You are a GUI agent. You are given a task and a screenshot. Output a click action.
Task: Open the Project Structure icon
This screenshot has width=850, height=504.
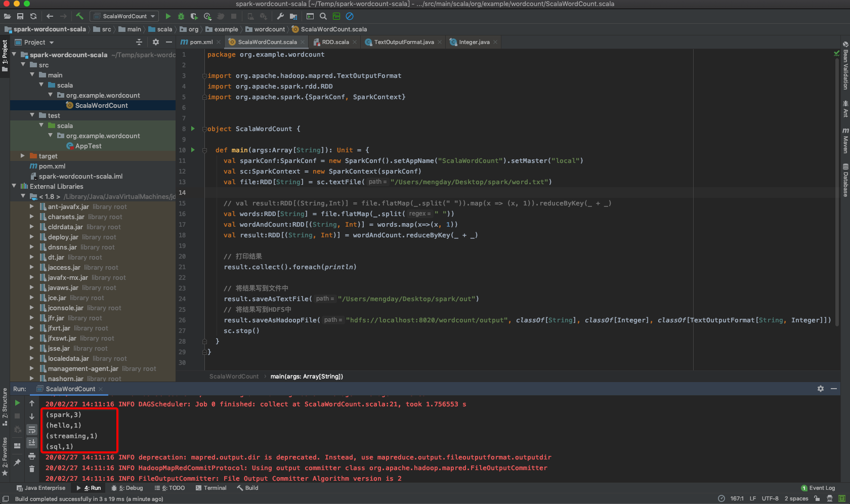pyautogui.click(x=293, y=16)
